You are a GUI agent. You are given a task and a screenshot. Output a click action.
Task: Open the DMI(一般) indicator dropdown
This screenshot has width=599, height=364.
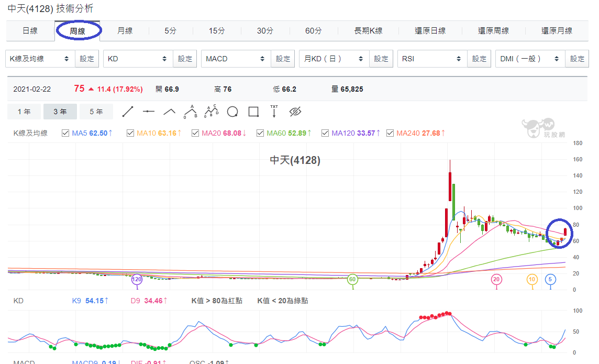530,59
